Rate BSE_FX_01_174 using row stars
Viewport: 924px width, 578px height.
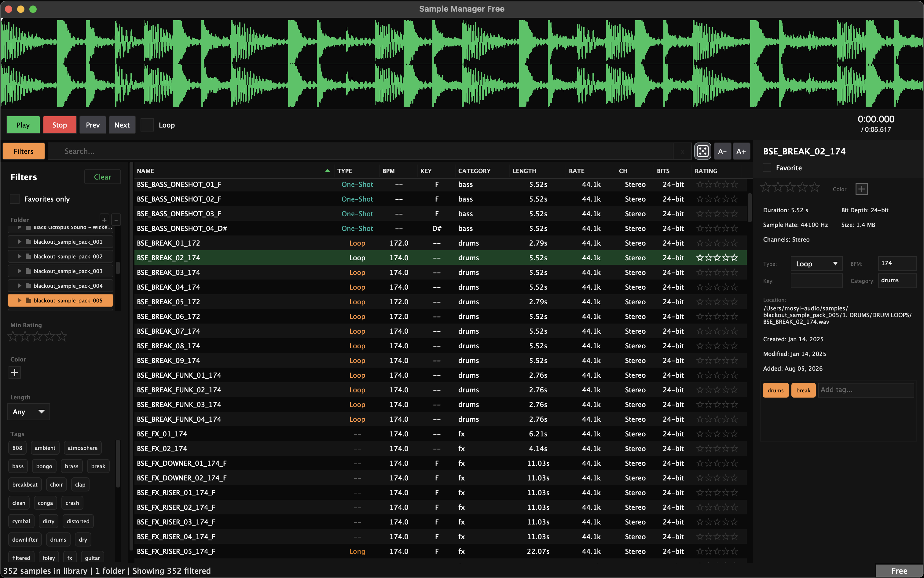(717, 434)
